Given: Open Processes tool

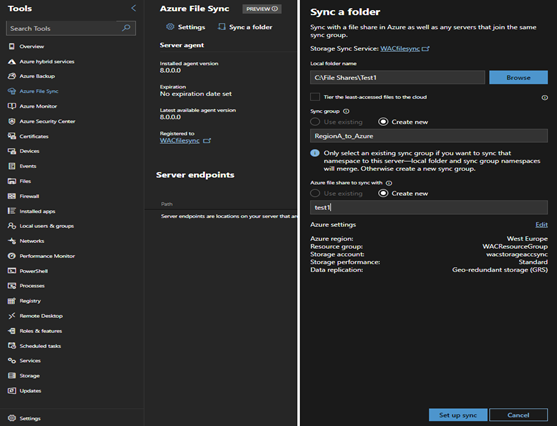Looking at the screenshot, I should 32,286.
